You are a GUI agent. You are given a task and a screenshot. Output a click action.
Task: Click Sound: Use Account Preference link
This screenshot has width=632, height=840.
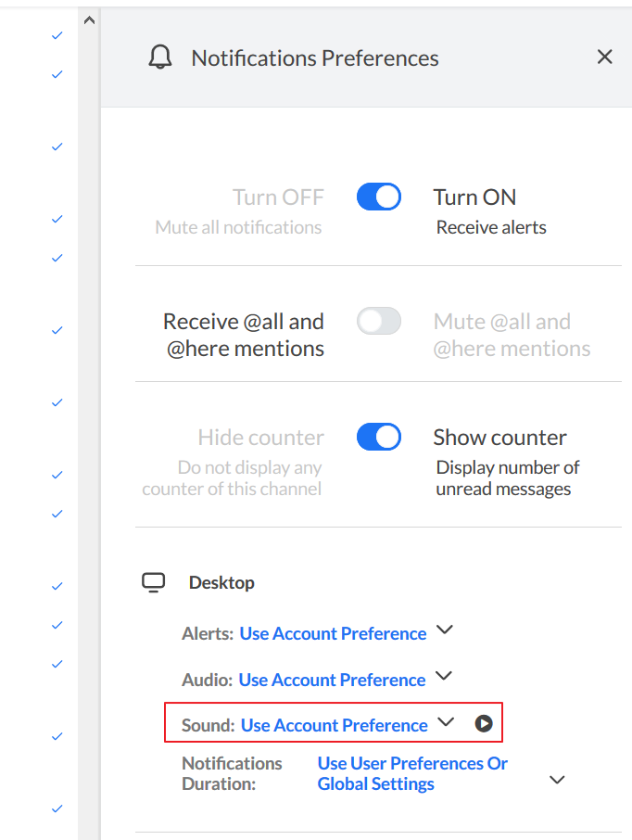pos(335,725)
